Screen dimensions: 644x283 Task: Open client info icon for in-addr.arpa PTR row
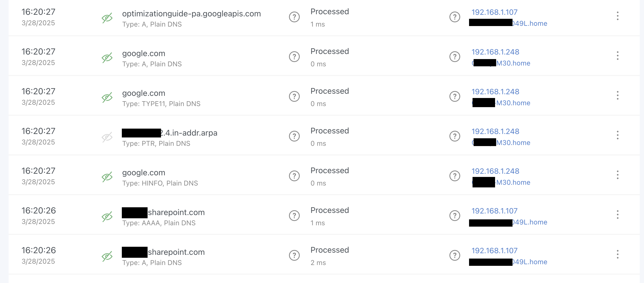point(455,136)
